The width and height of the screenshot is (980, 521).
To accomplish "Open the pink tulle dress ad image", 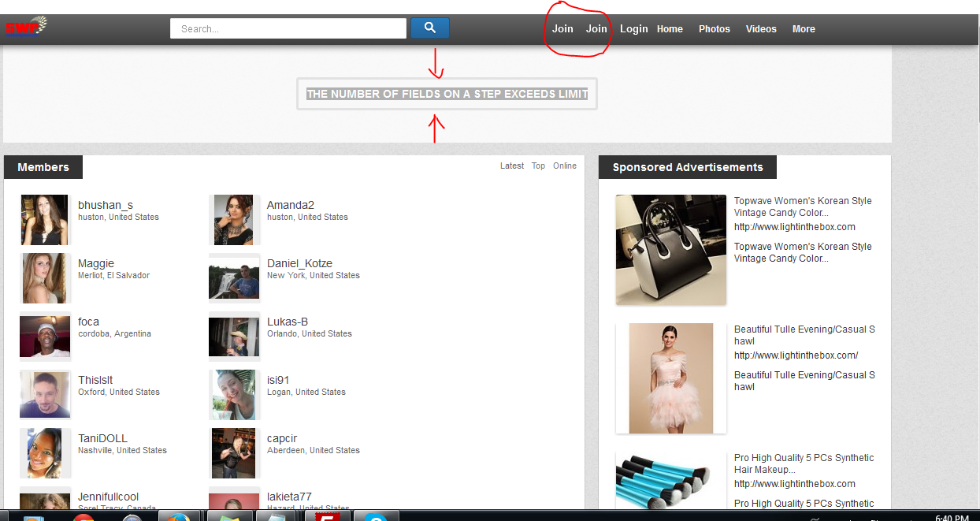I will tap(670, 378).
